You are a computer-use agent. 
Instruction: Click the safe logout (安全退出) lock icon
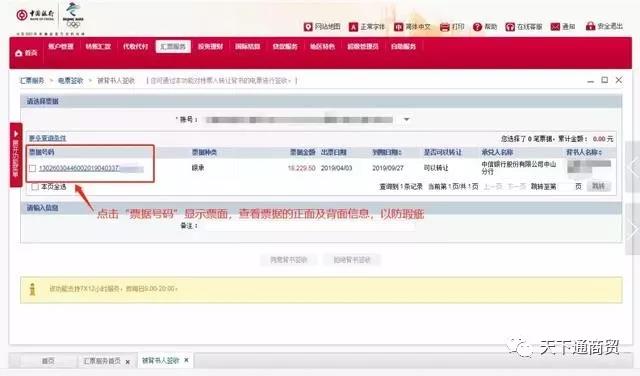pyautogui.click(x=590, y=27)
